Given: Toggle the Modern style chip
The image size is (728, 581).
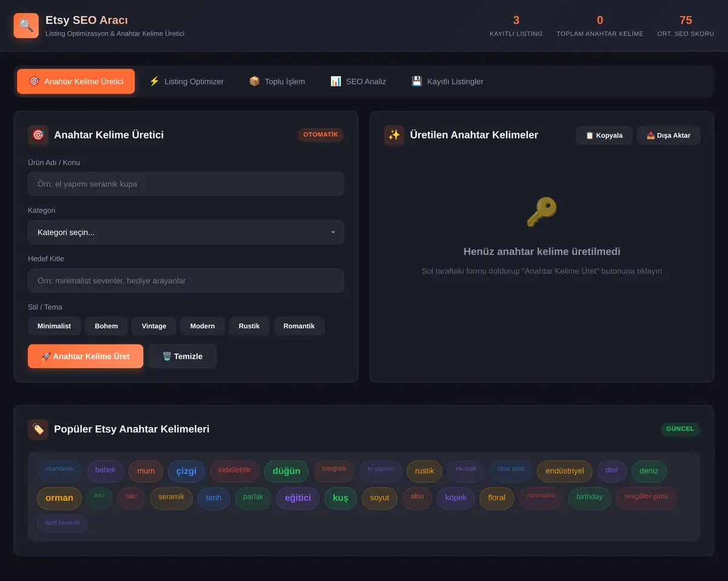Looking at the screenshot, I should 203,326.
